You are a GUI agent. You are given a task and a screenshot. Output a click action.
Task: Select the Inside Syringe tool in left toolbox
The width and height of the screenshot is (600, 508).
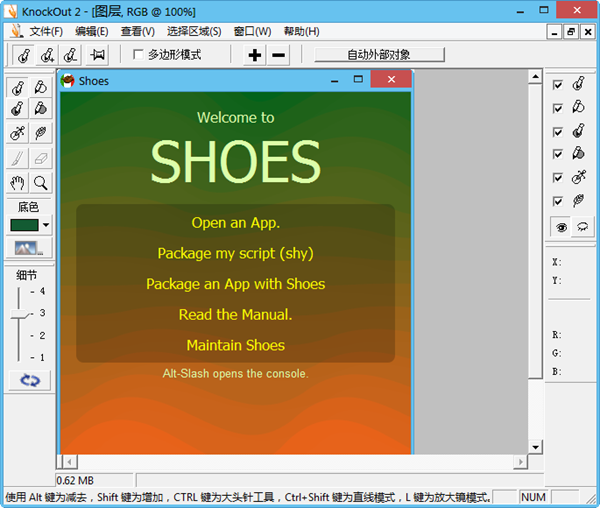pos(18,133)
